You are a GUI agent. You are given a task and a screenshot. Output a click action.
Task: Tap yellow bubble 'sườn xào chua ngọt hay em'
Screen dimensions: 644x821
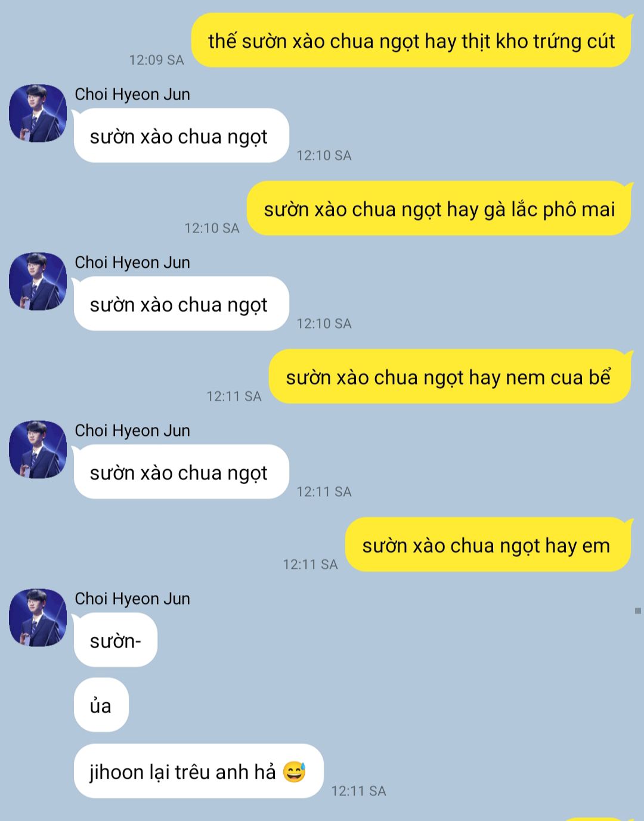(488, 545)
